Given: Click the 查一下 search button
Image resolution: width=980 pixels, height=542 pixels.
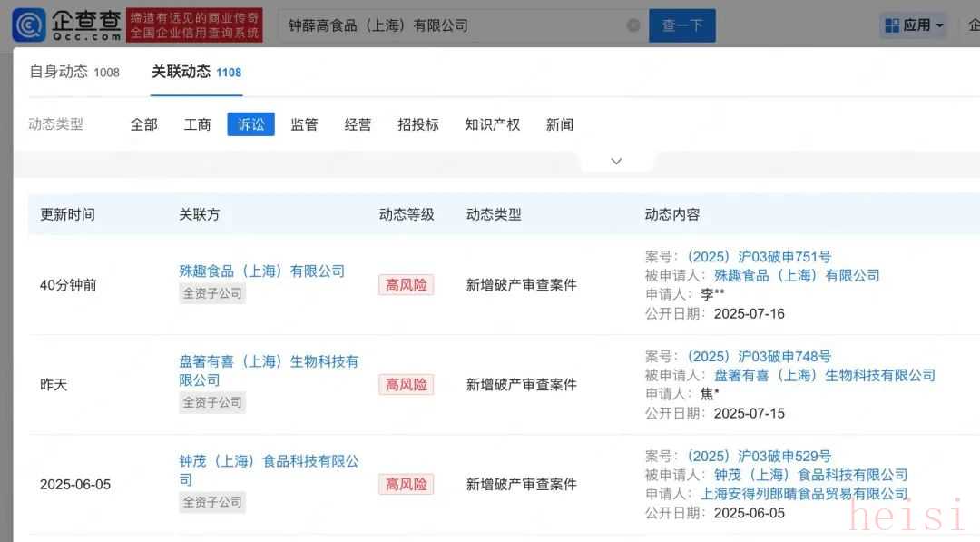Looking at the screenshot, I should coord(681,25).
